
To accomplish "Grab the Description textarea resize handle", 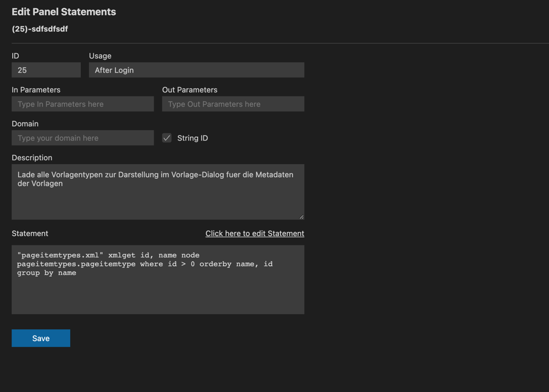I will pyautogui.click(x=301, y=217).
